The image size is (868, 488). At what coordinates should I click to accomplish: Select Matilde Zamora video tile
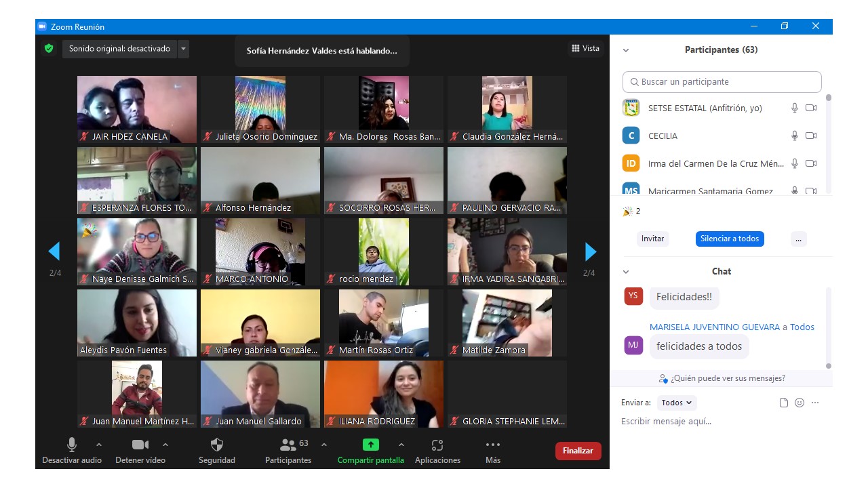pyautogui.click(x=507, y=323)
